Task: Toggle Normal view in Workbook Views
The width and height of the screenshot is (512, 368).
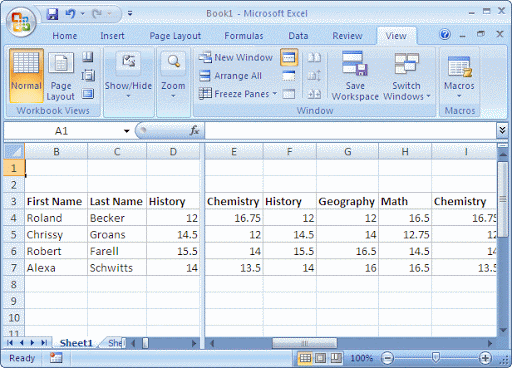Action: [x=26, y=75]
